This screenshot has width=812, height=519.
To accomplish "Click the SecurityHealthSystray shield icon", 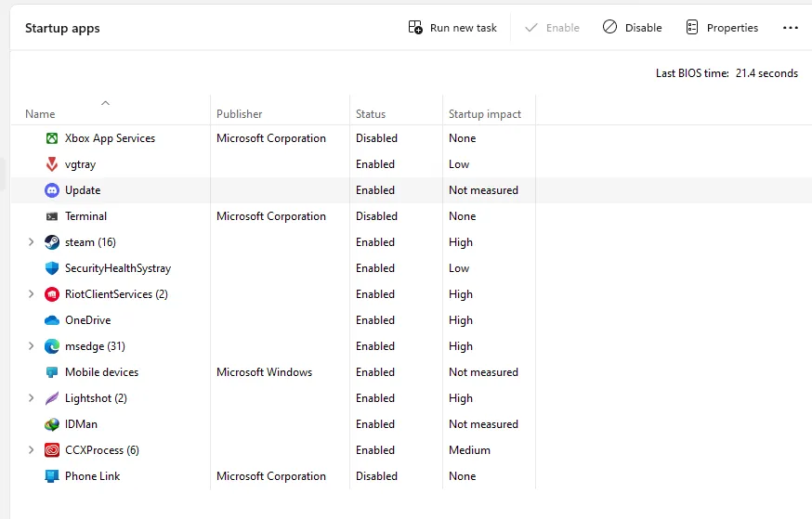I will 52,268.
